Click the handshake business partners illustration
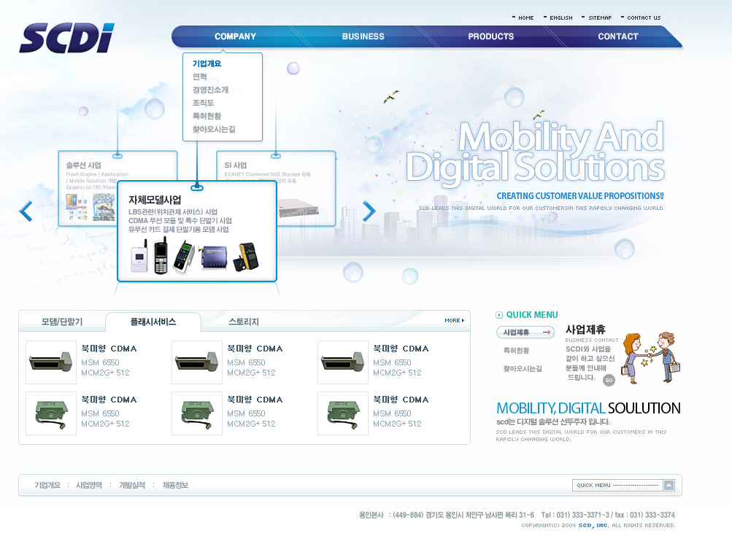Viewport: 732px width, 560px height. 651,357
